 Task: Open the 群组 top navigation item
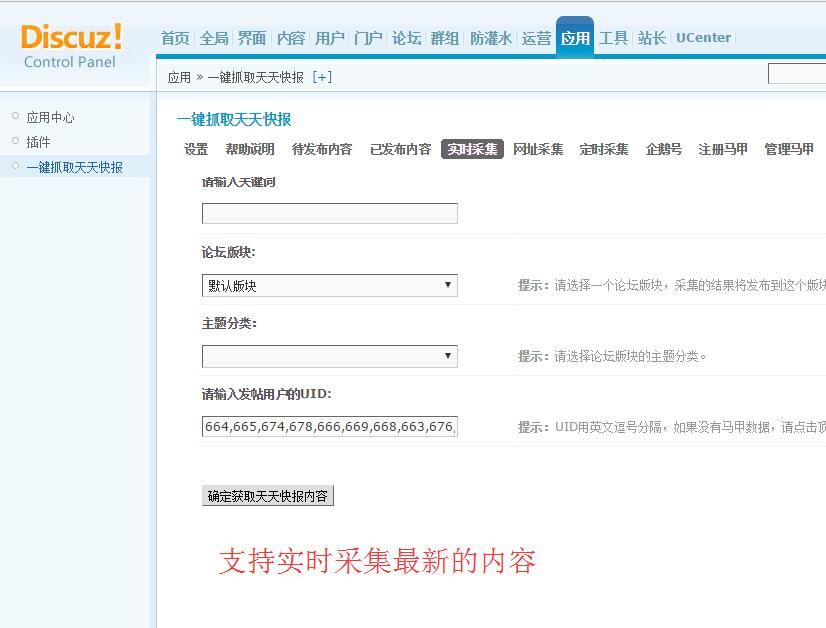[x=445, y=38]
